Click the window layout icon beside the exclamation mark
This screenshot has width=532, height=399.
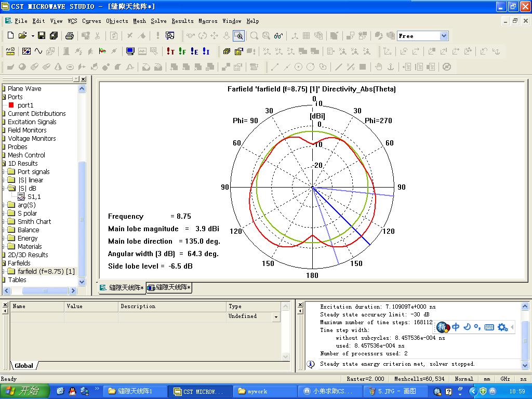(170, 35)
